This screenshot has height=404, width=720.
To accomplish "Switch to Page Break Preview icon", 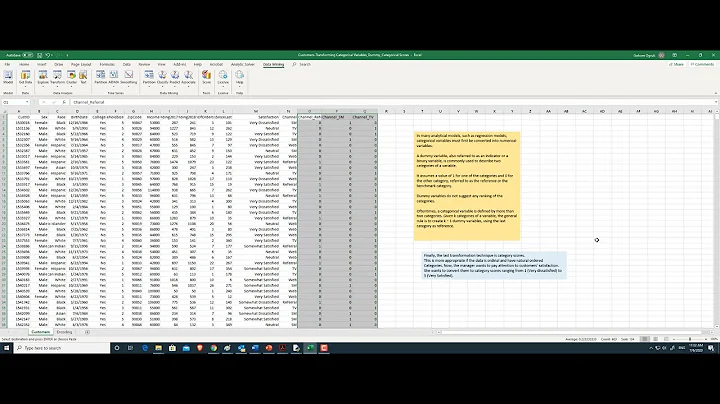I will coord(666,339).
